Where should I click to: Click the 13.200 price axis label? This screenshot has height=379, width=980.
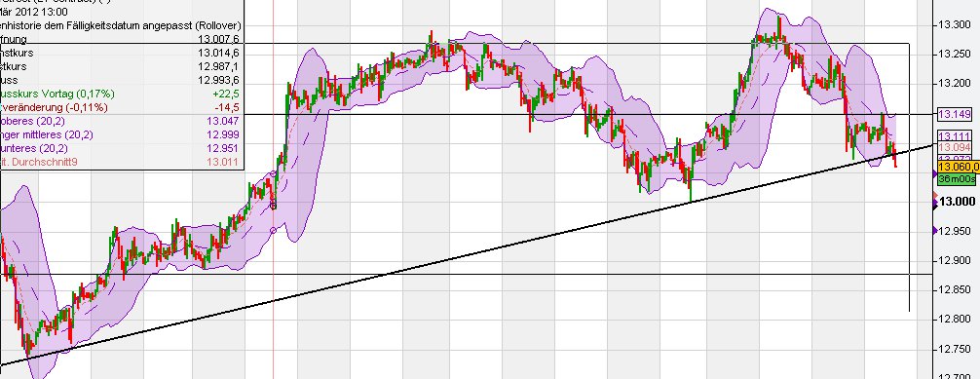pyautogui.click(x=954, y=83)
